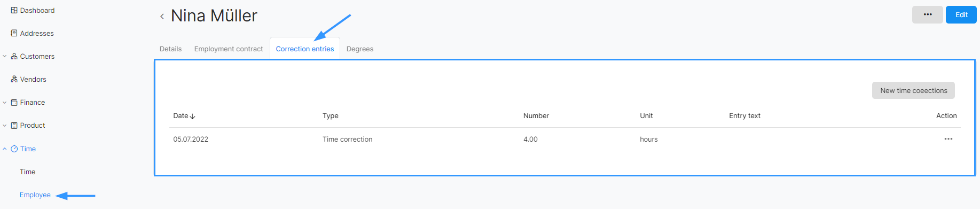This screenshot has width=980, height=209.
Task: Select the Customers people icon
Action: [x=14, y=56]
